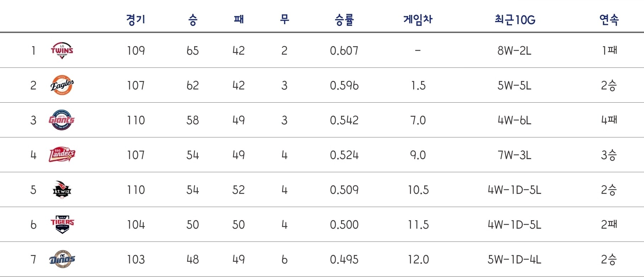Click the 최근10G column header
The height and width of the screenshot is (277, 644).
pos(515,19)
